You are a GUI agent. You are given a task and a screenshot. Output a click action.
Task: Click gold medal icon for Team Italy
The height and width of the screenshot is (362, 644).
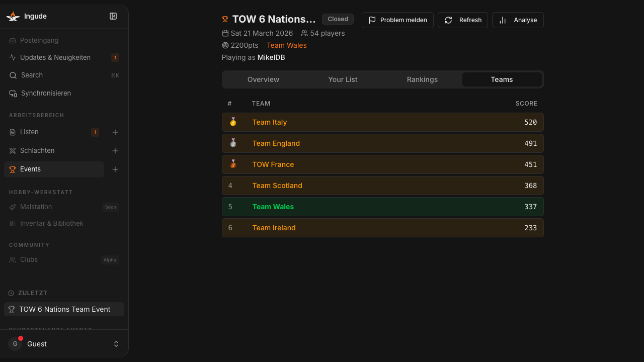click(x=233, y=122)
